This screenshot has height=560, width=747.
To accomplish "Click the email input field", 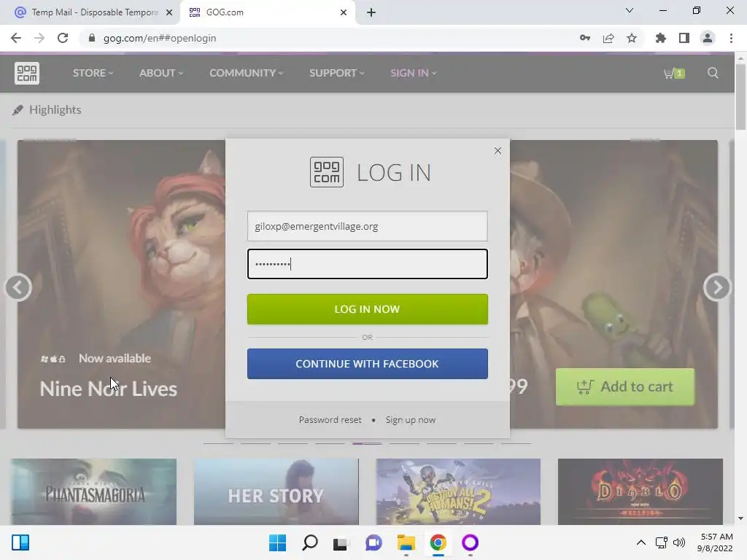I will [x=368, y=226].
